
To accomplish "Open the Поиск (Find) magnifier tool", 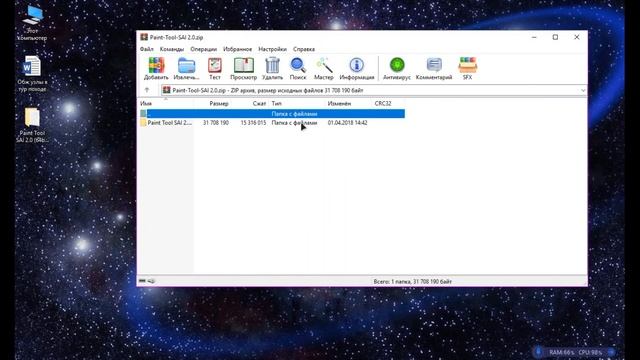I will pyautogui.click(x=298, y=69).
